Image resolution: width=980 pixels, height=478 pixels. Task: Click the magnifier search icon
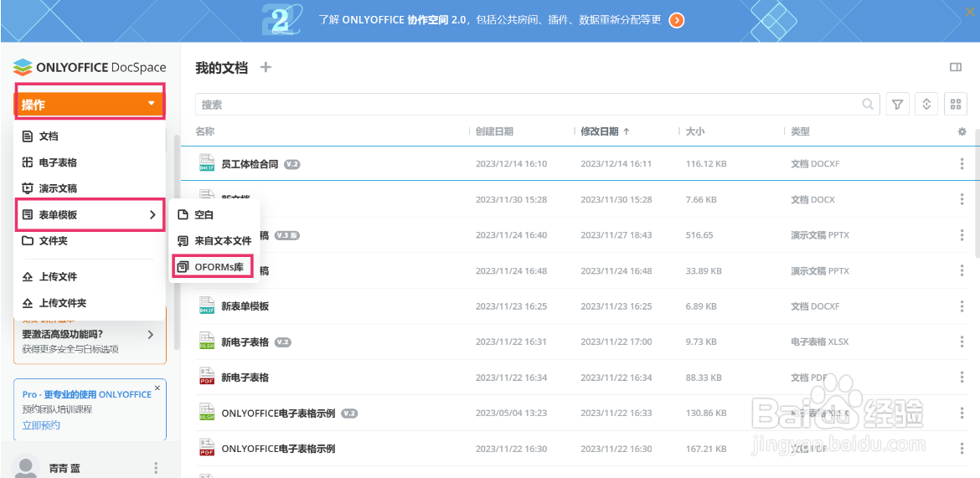click(x=868, y=105)
